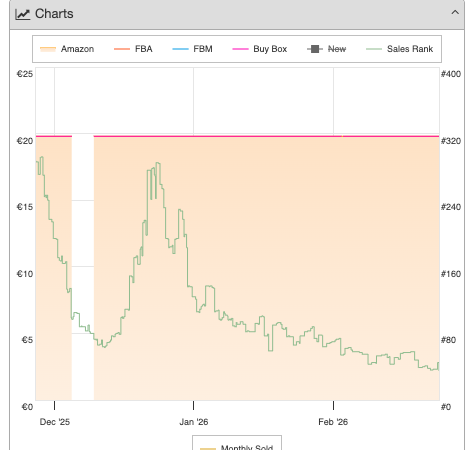This screenshot has width=474, height=450.
Task: Click the #0 rank axis label
Action: click(x=446, y=407)
